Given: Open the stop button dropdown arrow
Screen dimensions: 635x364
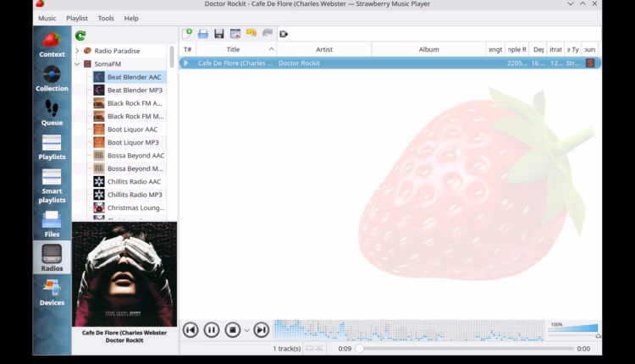Looking at the screenshot, I should point(246,330).
